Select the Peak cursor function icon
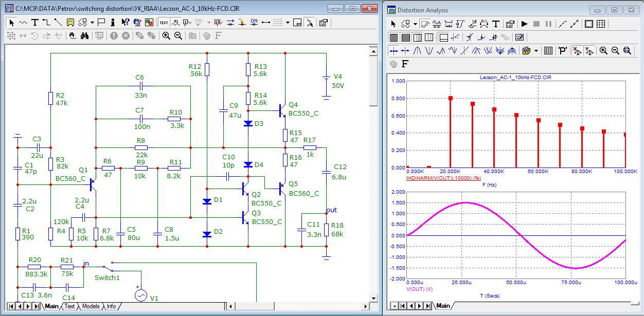The height and width of the screenshot is (316, 644). pos(417,51)
